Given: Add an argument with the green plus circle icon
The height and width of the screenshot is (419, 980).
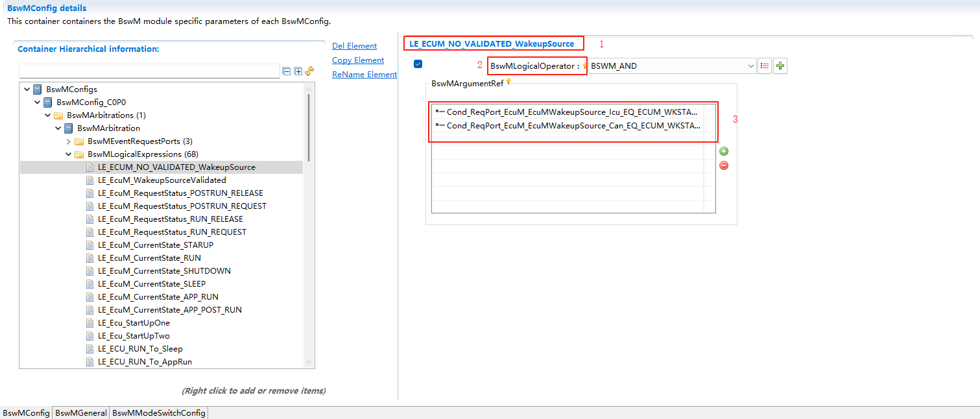Looking at the screenshot, I should 724,151.
